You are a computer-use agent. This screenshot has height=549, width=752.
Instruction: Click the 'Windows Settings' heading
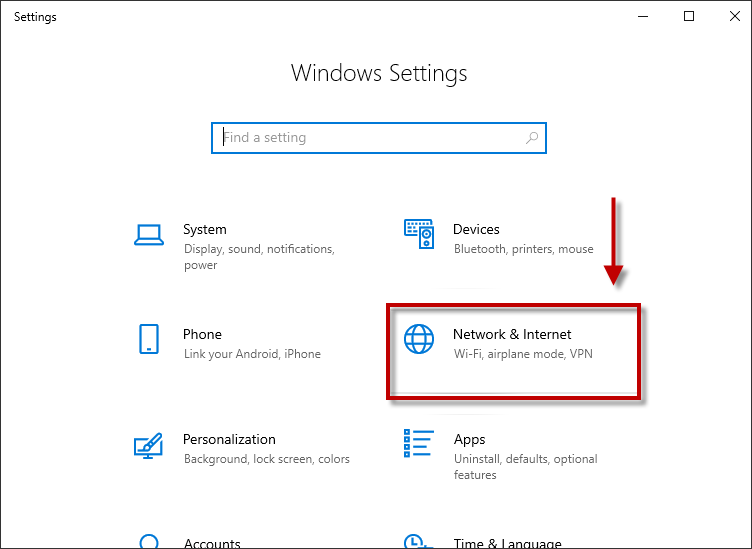point(379,73)
